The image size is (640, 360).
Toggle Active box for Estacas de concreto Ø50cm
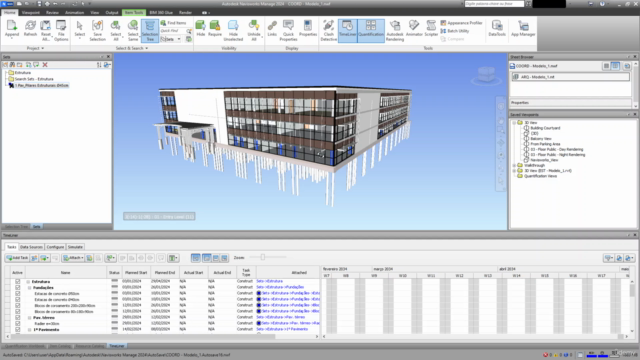pyautogui.click(x=18, y=293)
